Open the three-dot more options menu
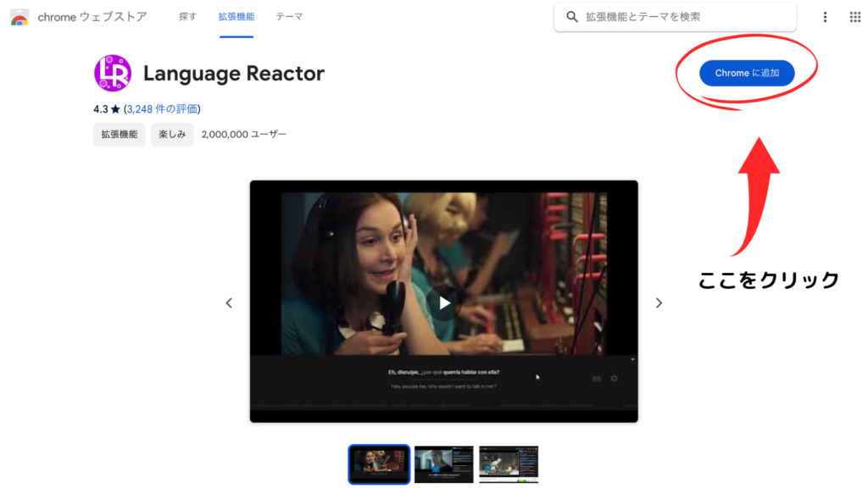This screenshot has height=488, width=868. click(x=825, y=17)
